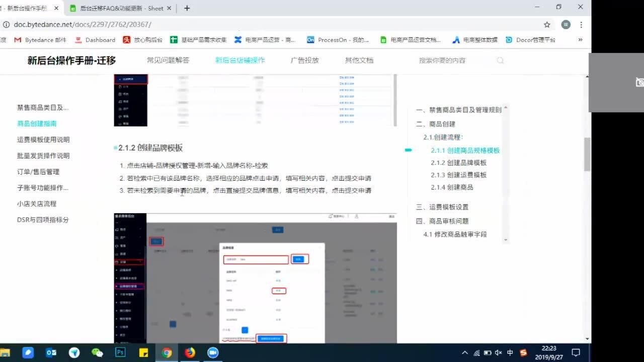This screenshot has width=644, height=362.
Task: Open Firefox from the taskbar
Action: tap(190, 352)
